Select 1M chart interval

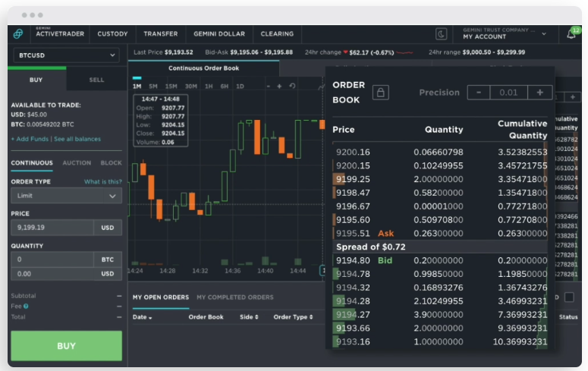point(137,86)
